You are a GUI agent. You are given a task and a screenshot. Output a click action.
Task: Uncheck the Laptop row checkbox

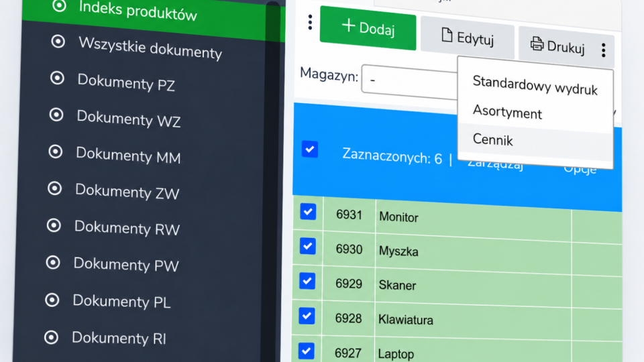(307, 351)
